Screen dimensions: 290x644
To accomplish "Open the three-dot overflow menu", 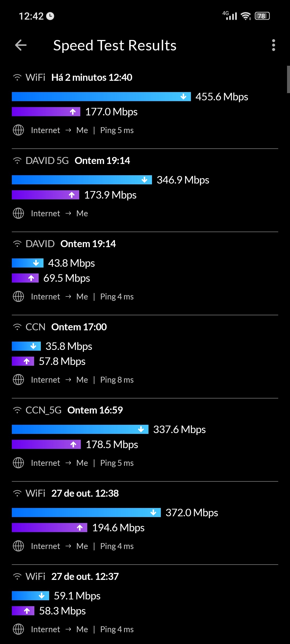I will click(x=273, y=45).
